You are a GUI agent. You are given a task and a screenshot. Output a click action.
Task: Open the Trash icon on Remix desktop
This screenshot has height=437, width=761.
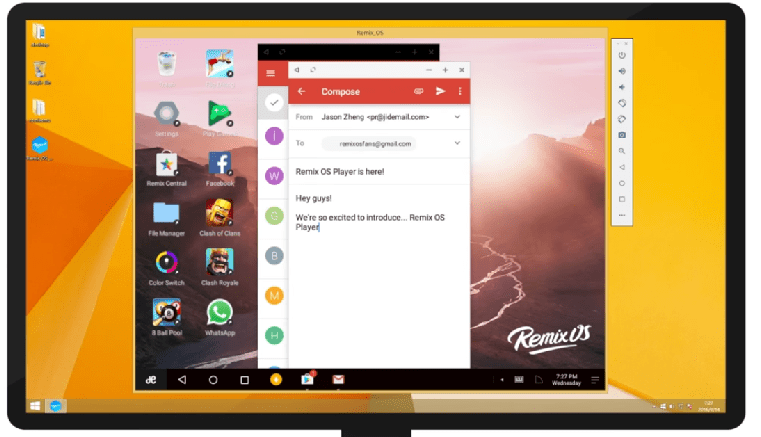point(166,69)
